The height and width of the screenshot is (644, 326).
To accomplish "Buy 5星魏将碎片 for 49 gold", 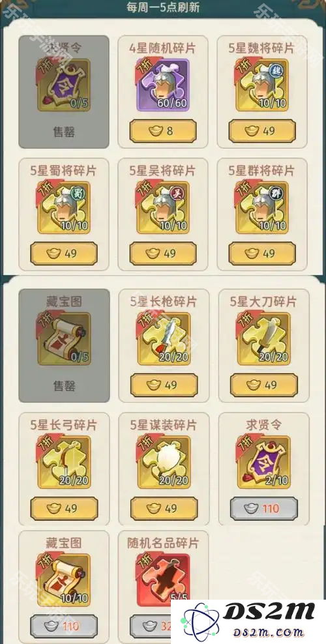I will [x=262, y=131].
